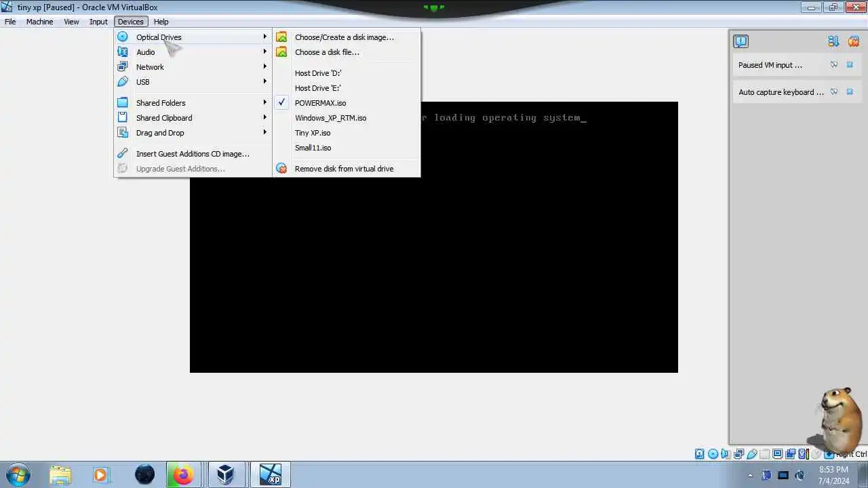Mount Small11.iso disk image

click(x=347, y=148)
